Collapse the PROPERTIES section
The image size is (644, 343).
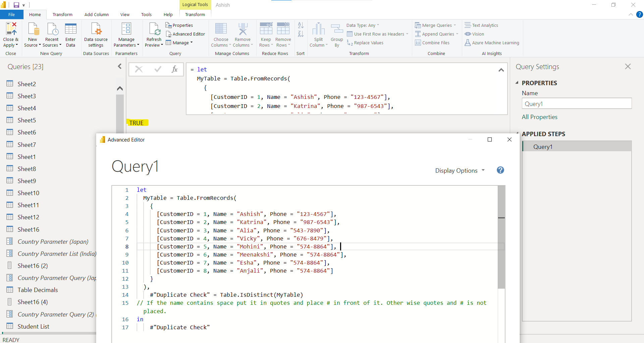click(517, 83)
